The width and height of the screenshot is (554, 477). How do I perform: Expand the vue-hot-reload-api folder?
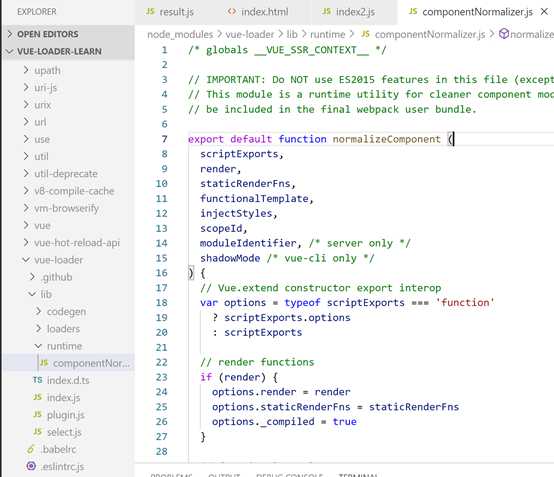click(x=26, y=242)
